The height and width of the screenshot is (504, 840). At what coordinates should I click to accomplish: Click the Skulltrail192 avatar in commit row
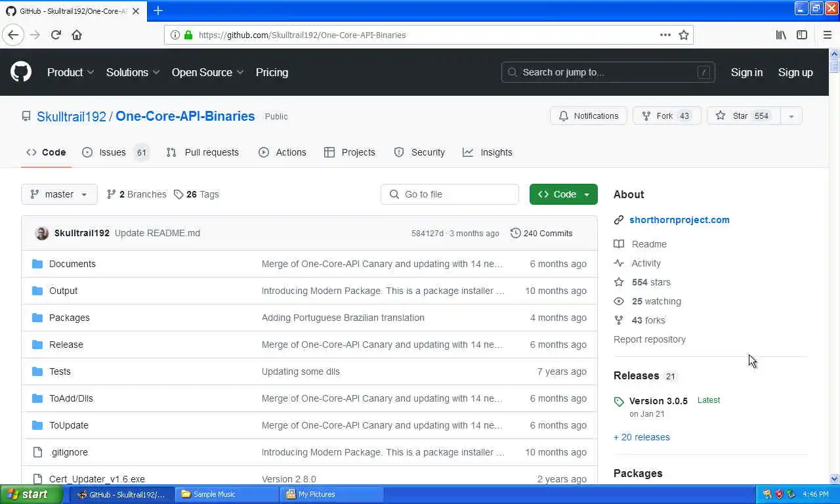coord(42,233)
